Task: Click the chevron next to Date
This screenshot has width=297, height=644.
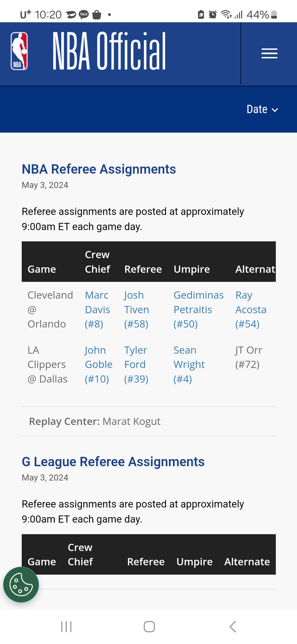Action: [275, 110]
